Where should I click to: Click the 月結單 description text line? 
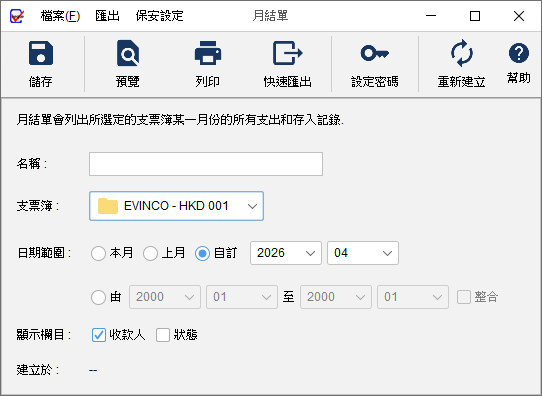[180, 120]
